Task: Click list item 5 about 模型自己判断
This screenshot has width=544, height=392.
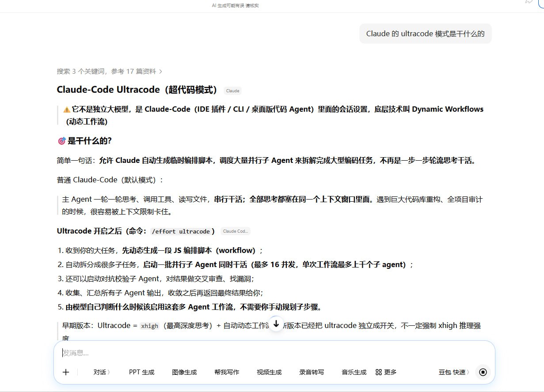Action: tap(191, 307)
